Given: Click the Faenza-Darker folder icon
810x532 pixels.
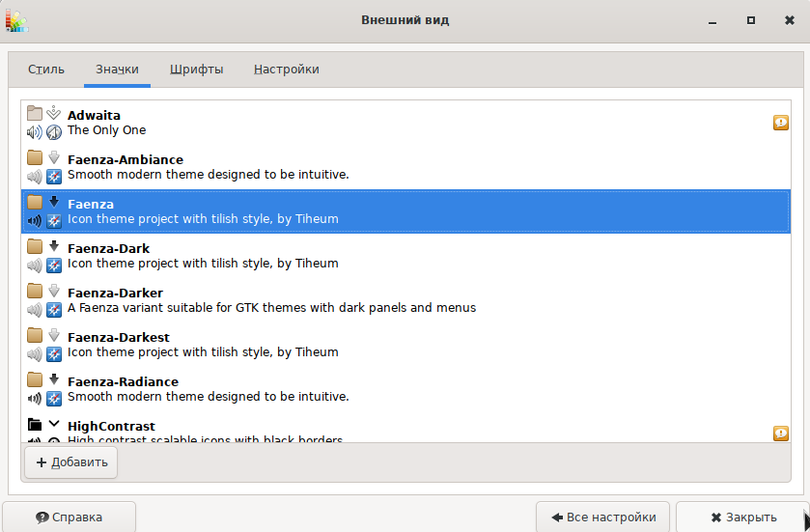Looking at the screenshot, I should (x=35, y=292).
